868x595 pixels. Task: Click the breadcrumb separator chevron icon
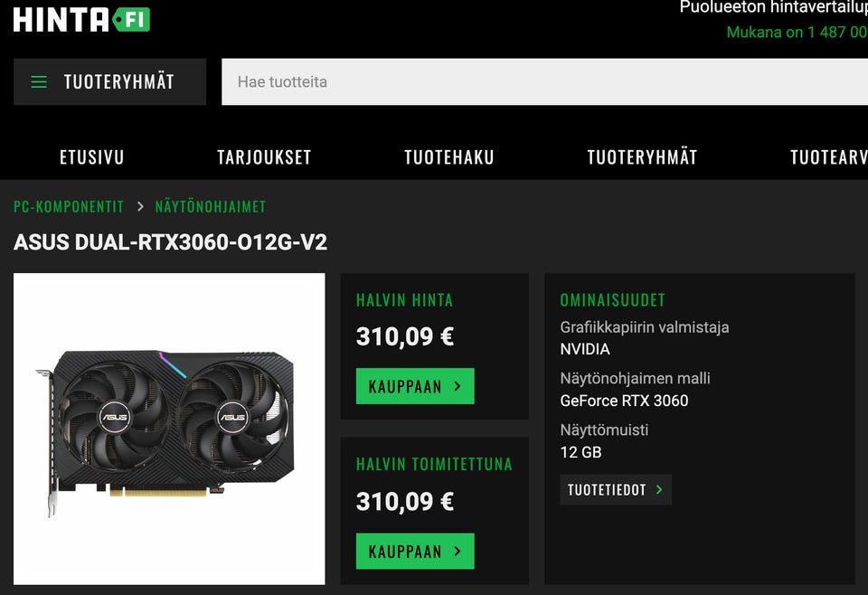click(140, 206)
